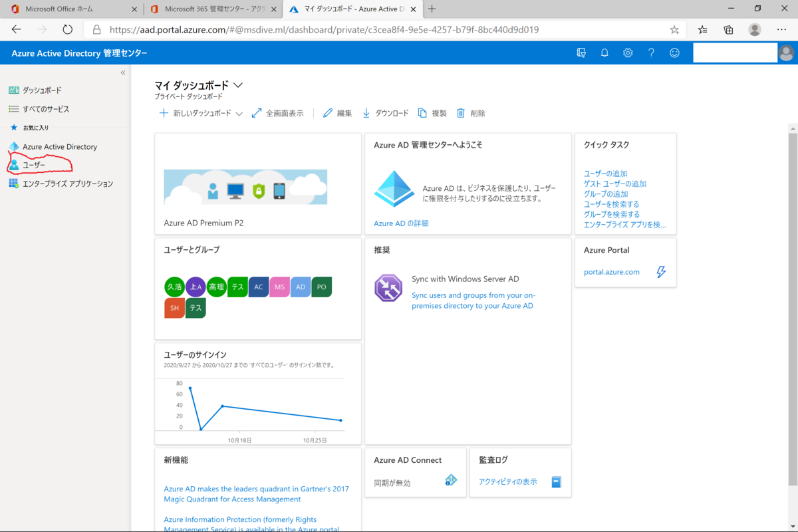Viewport: 798px width, 532px height.
Task: Click the グループの追加 link
Action: pyautogui.click(x=606, y=194)
